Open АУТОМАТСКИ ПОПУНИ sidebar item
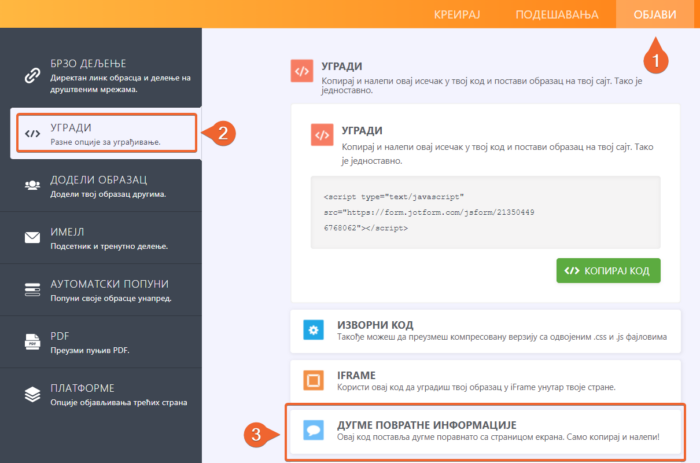Viewport: 700px width, 463px height. click(101, 290)
